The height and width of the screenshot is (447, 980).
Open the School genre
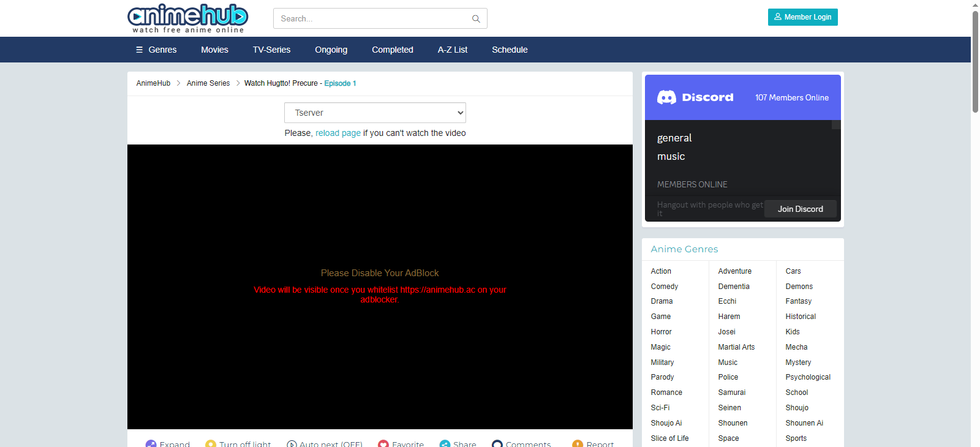coord(796,393)
